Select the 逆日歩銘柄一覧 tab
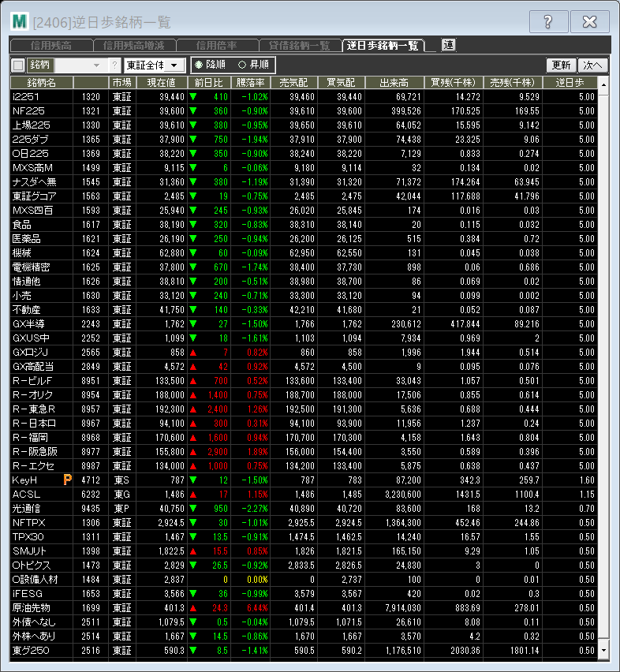 point(383,46)
